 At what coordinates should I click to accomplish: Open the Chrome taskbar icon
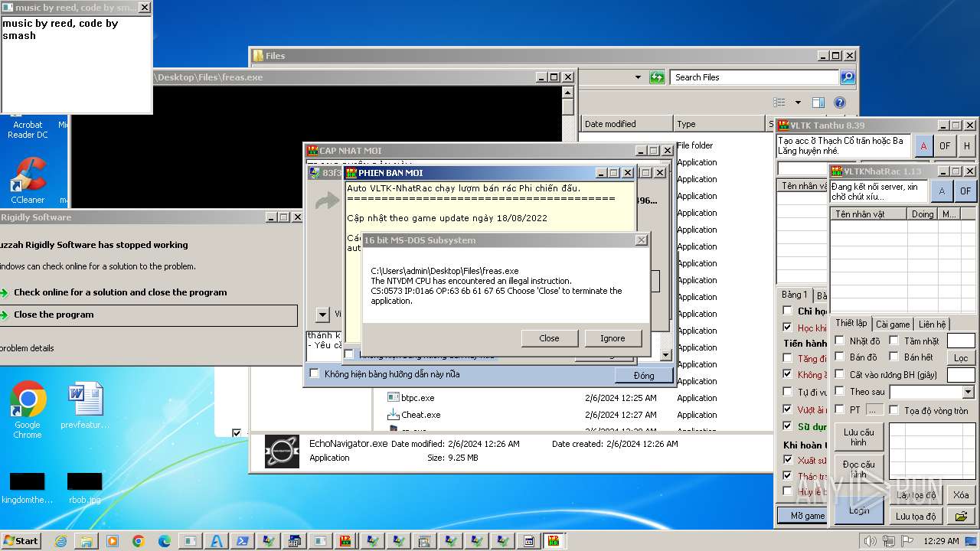(x=139, y=541)
